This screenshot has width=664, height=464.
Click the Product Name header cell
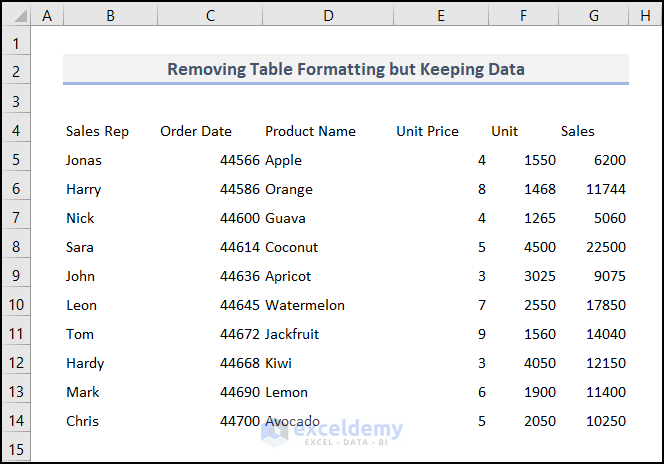coord(310,131)
